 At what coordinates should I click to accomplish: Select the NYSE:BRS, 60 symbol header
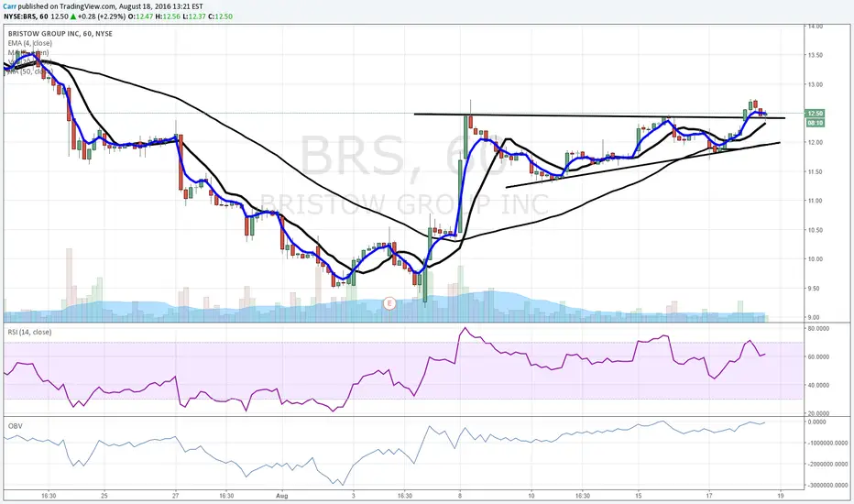tap(27, 16)
